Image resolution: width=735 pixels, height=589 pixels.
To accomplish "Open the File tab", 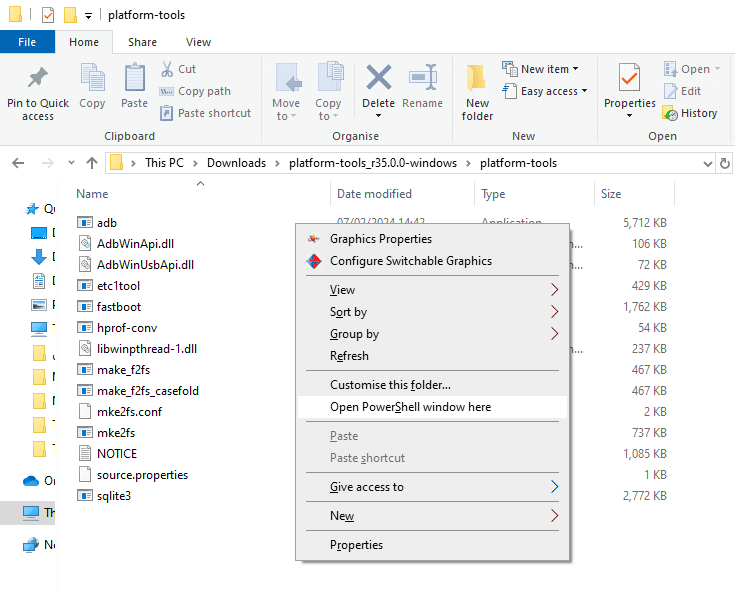I will (x=27, y=42).
